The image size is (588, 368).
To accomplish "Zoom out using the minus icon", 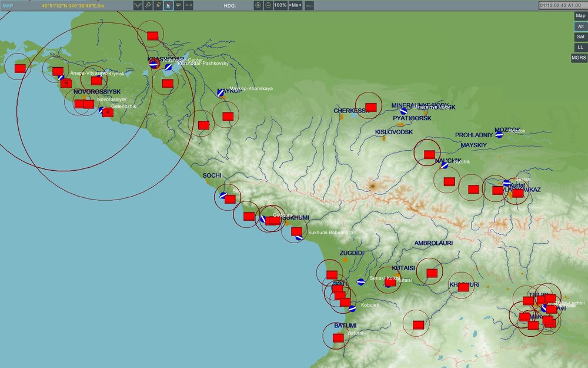I will 268,5.
